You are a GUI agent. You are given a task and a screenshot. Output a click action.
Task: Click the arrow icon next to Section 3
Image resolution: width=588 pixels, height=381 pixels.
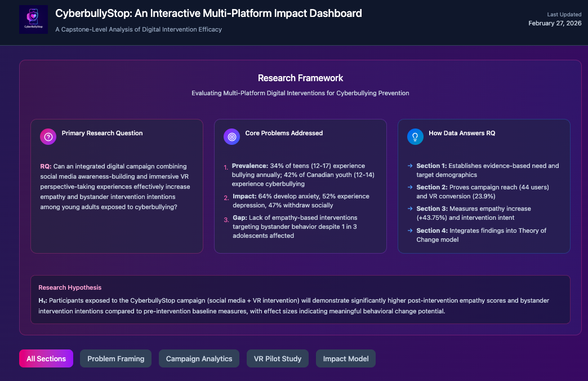coord(410,209)
